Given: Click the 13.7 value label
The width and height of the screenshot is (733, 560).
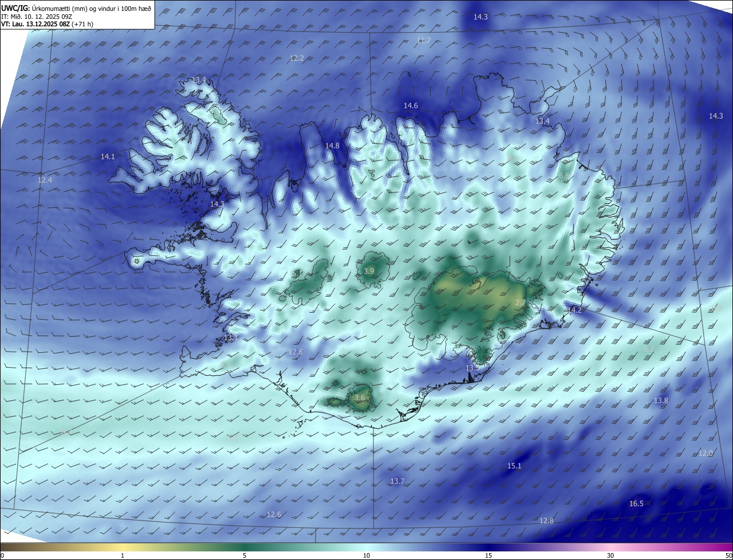Looking at the screenshot, I should point(397,481).
